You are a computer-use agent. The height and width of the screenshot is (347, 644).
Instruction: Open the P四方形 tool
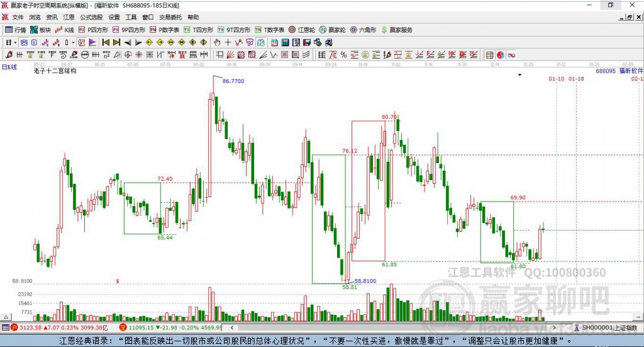coord(93,30)
